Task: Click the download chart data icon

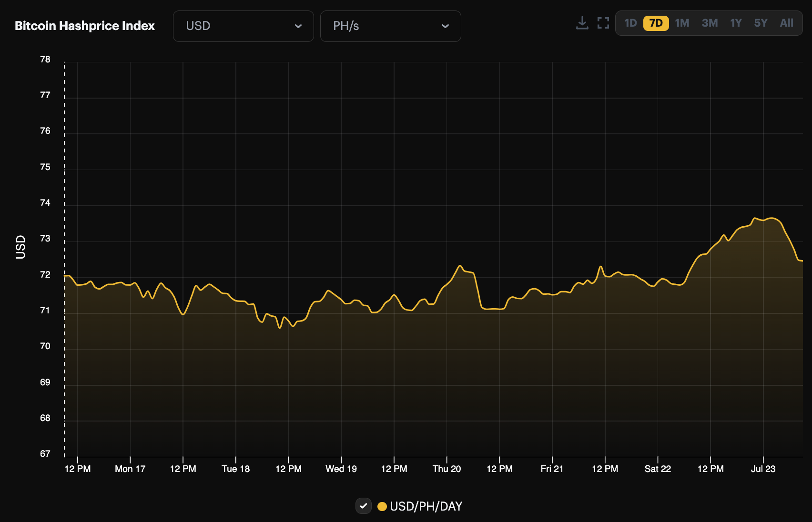Action: pyautogui.click(x=582, y=22)
